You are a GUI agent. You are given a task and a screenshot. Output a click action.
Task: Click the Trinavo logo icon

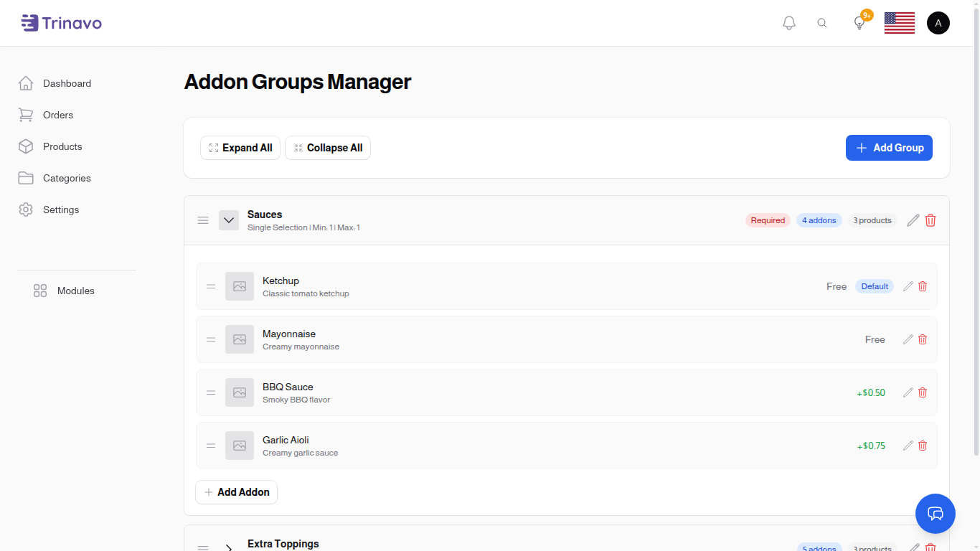(28, 22)
